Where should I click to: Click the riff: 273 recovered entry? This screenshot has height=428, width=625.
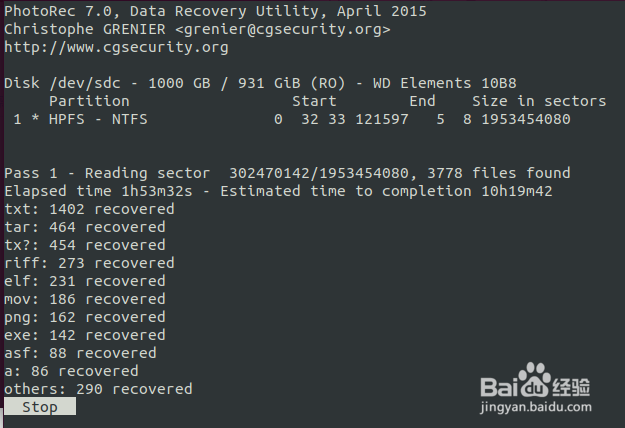tap(89, 263)
